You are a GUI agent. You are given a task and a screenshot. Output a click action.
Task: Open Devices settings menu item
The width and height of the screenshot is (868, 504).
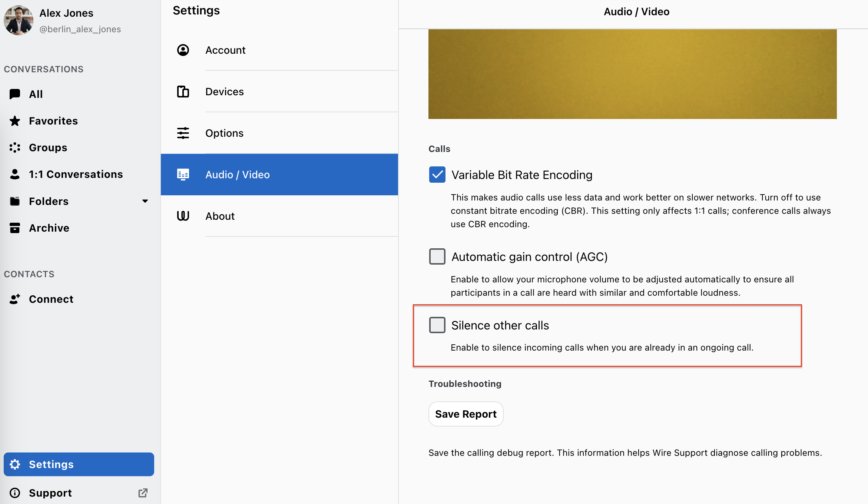coord(279,92)
